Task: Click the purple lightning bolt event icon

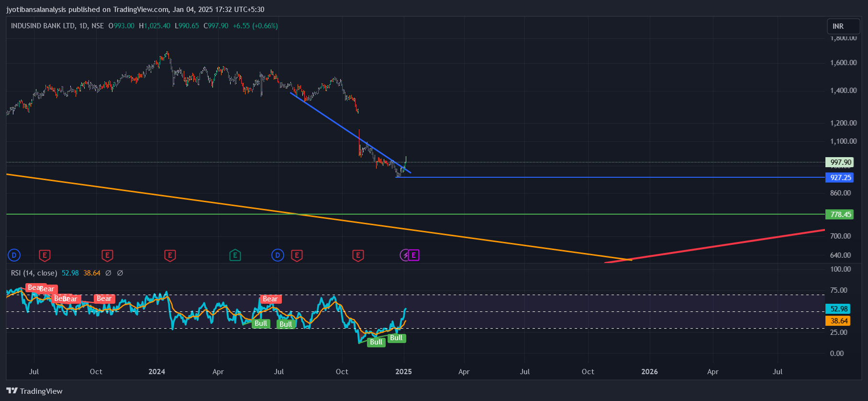Action: point(405,255)
